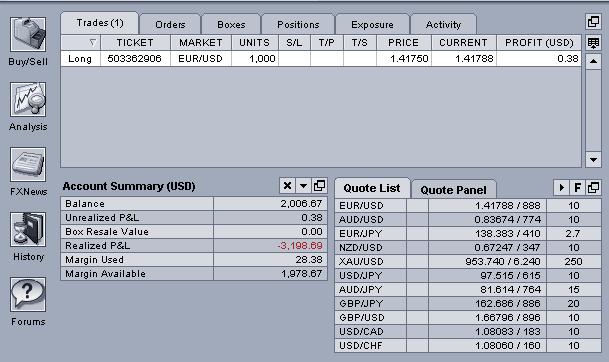Pop out the Account Summary panel

point(320,186)
